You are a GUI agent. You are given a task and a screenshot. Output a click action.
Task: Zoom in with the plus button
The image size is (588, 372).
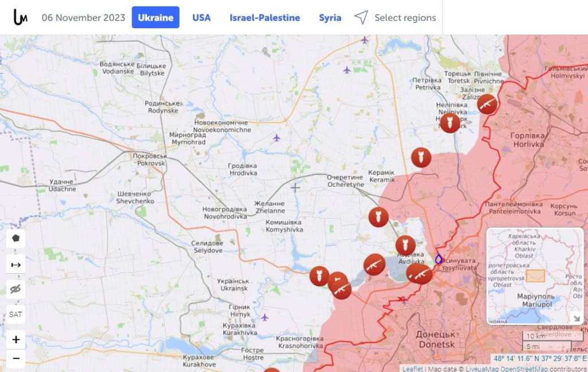[16, 339]
